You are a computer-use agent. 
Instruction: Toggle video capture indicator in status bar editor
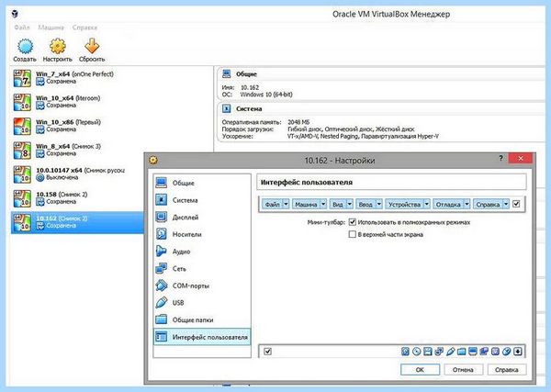click(x=484, y=352)
